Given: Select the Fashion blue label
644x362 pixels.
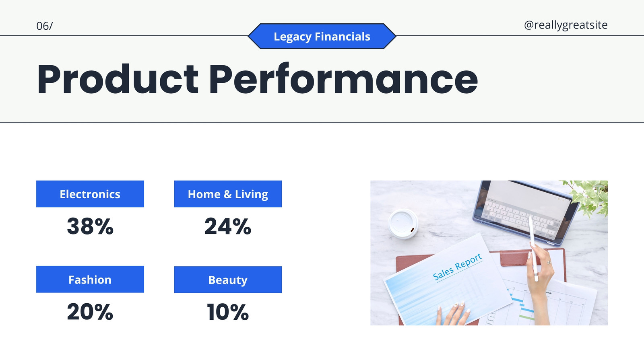Looking at the screenshot, I should (x=90, y=279).
